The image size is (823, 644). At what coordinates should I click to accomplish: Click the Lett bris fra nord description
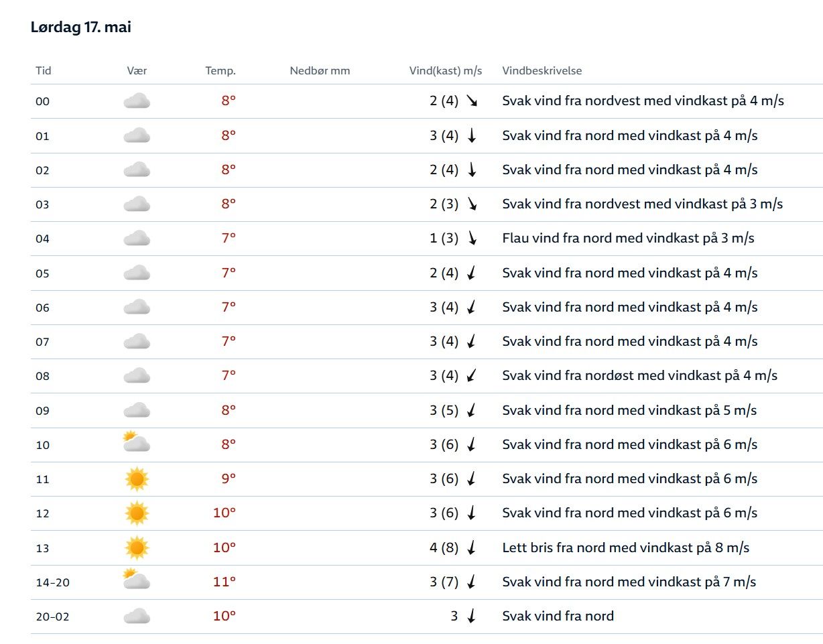(x=625, y=548)
